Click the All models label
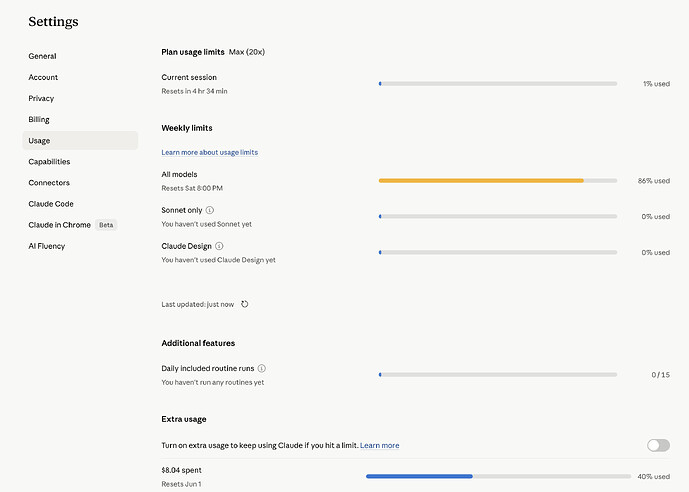Image resolution: width=689 pixels, height=492 pixels. point(179,174)
